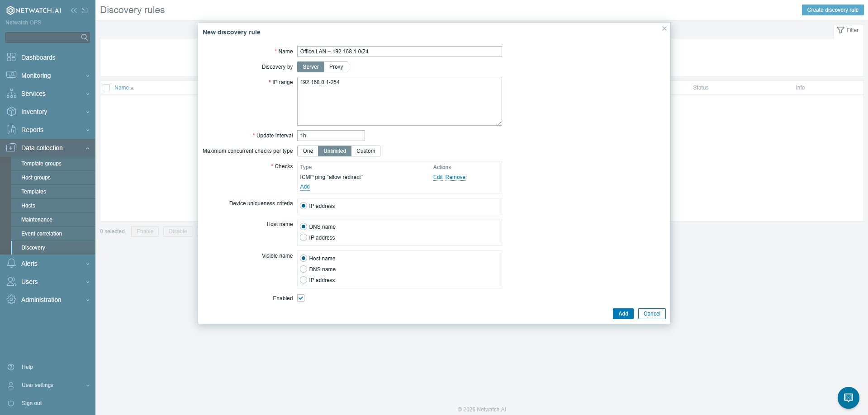Expand the User settings chevron
Screen dimensions: 868x415
tap(88, 386)
